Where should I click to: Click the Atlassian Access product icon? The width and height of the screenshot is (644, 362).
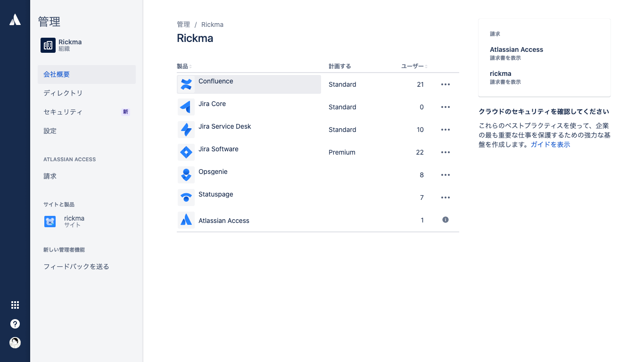point(186,220)
